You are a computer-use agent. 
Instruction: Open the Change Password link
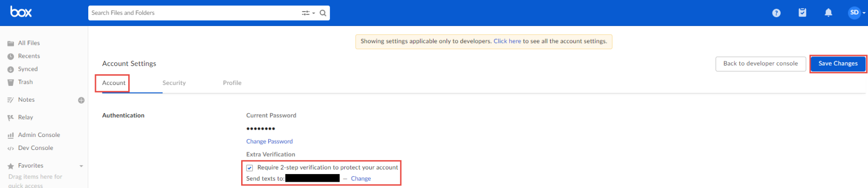coord(270,141)
